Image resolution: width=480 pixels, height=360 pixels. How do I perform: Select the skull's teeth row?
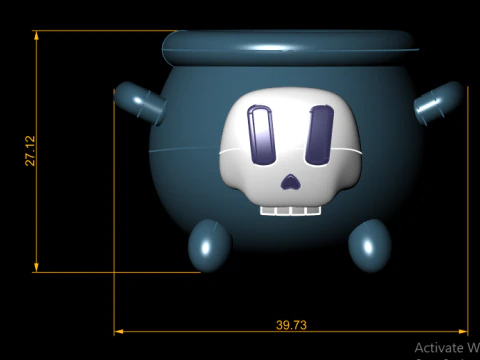coord(291,211)
